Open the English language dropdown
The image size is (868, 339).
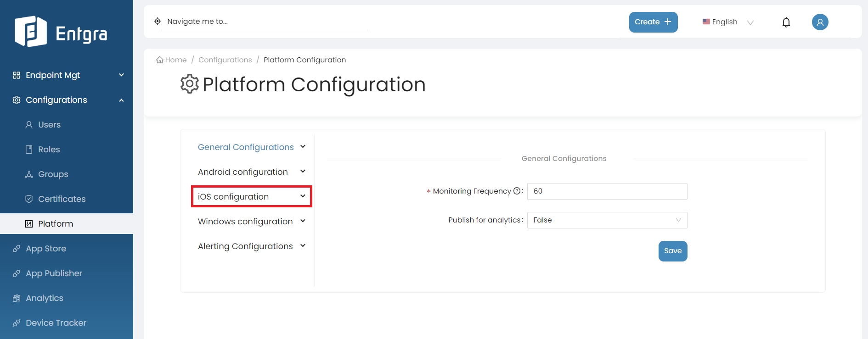coord(728,22)
